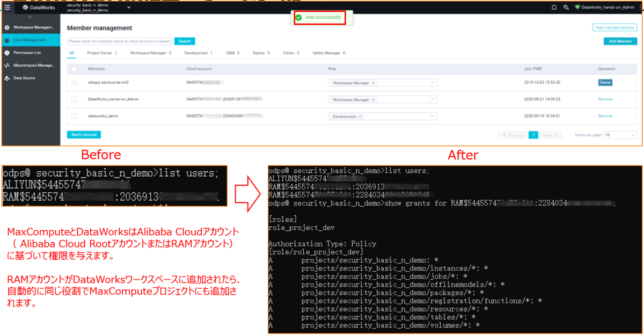644x336 pixels.
Task: Click the Batch removal button
Action: click(x=84, y=135)
